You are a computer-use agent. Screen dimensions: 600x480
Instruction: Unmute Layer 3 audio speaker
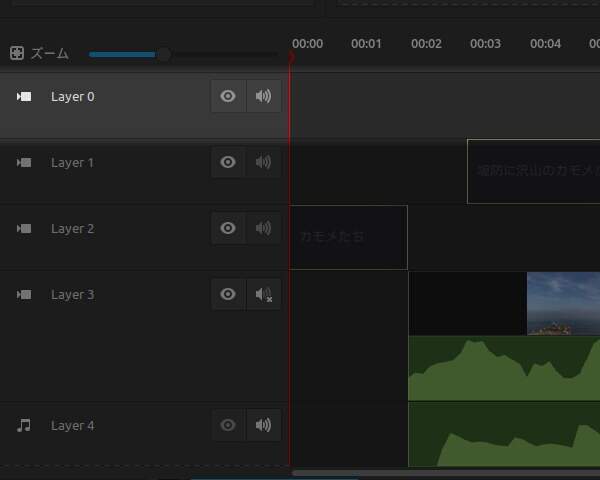(263, 295)
